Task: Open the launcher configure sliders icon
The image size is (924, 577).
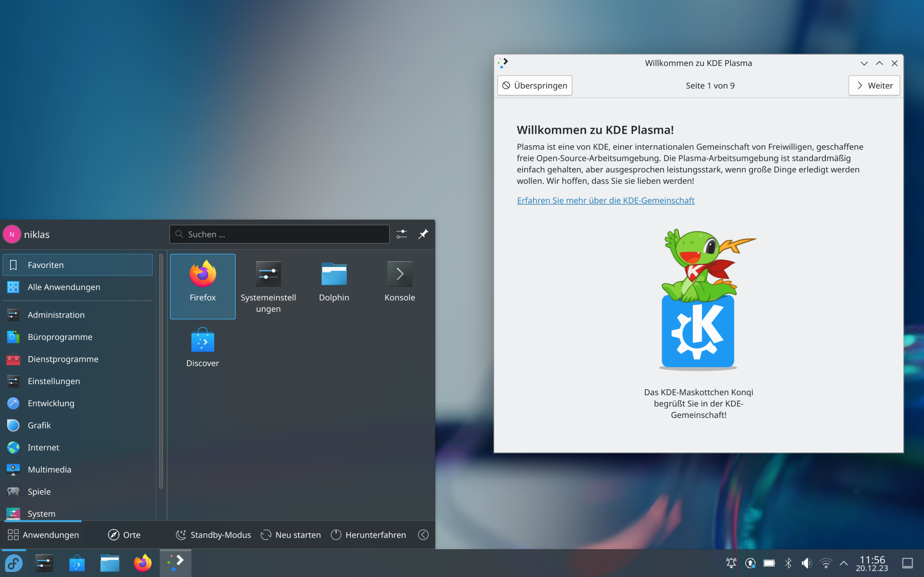Action: 402,234
